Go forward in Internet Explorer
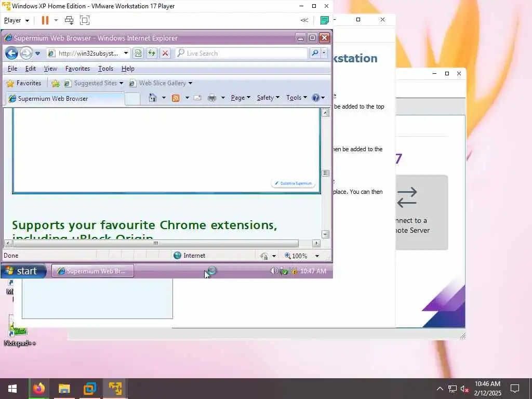Screen dimensions: 532x399 tap(26, 54)
